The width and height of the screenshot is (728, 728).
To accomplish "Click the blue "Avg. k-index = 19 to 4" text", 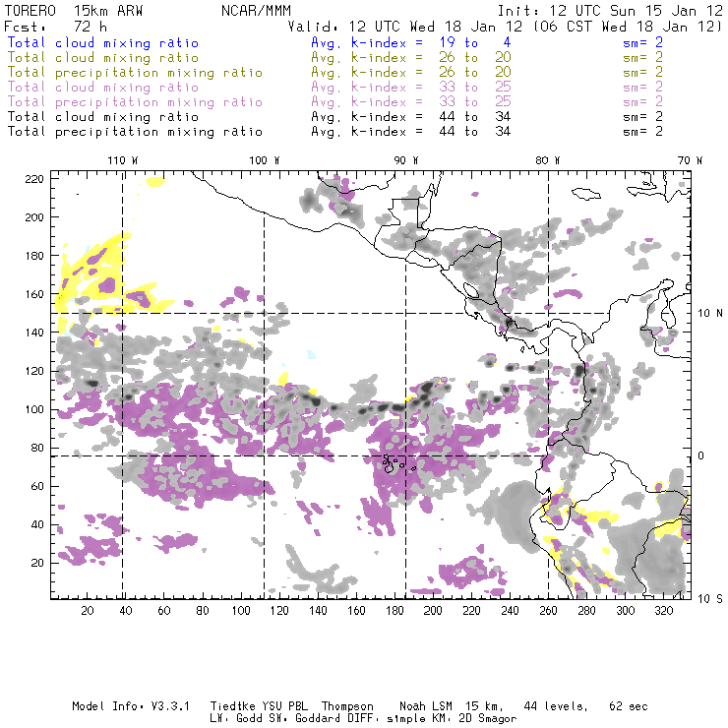I will click(x=411, y=42).
